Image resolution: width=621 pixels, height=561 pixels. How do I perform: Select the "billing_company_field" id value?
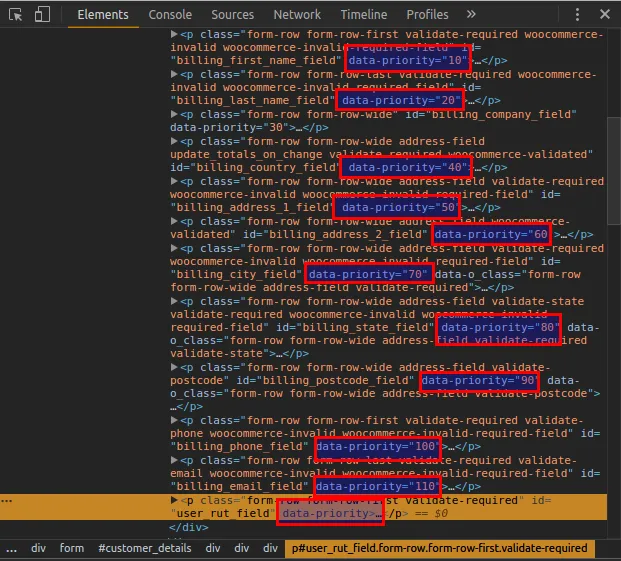click(501, 114)
